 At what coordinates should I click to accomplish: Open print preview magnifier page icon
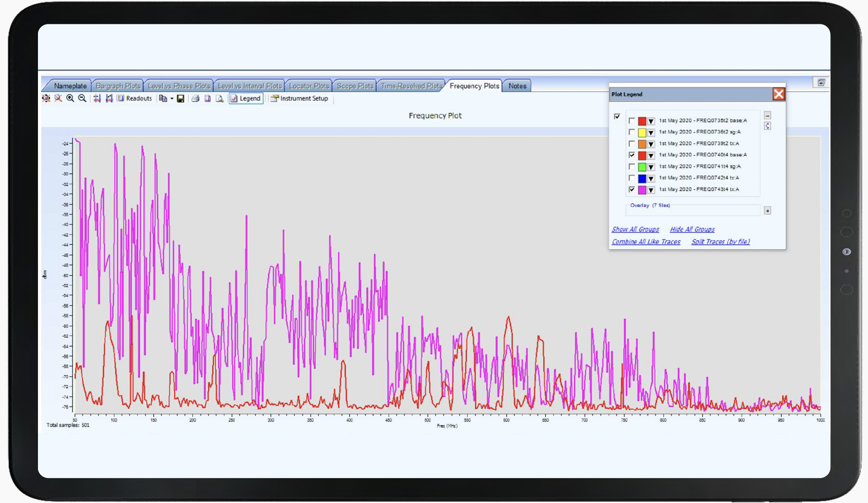pyautogui.click(x=220, y=98)
